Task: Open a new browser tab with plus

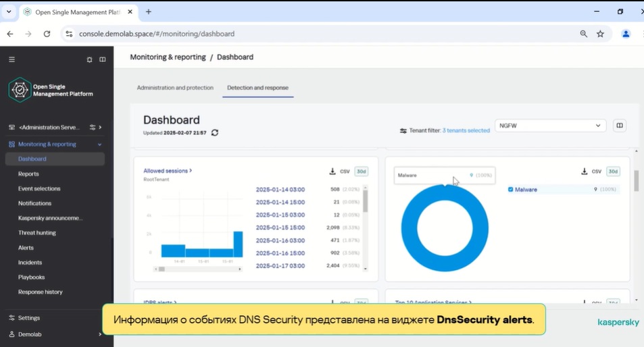Action: (x=149, y=12)
